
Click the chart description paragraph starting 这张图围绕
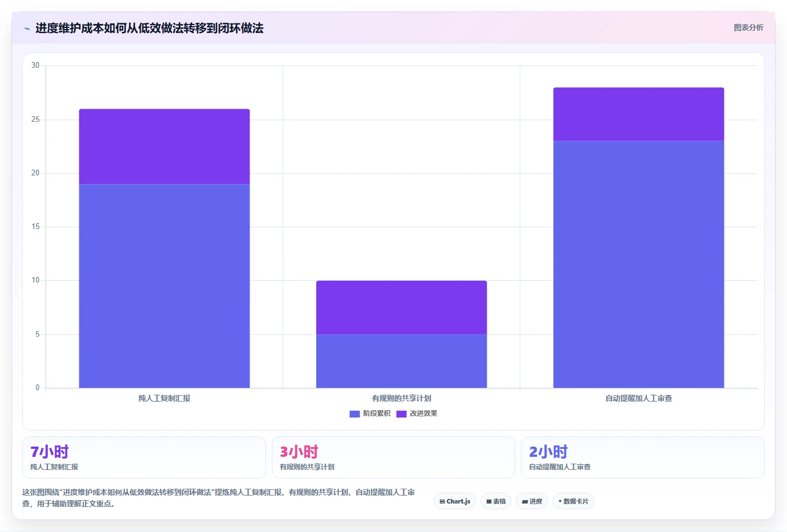tap(219, 498)
